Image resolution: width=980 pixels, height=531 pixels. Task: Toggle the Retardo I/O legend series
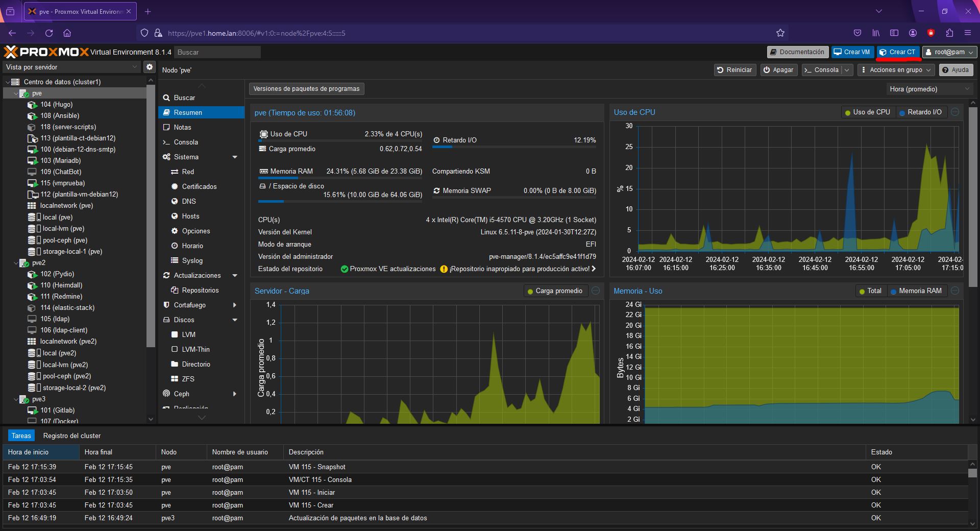(x=921, y=112)
